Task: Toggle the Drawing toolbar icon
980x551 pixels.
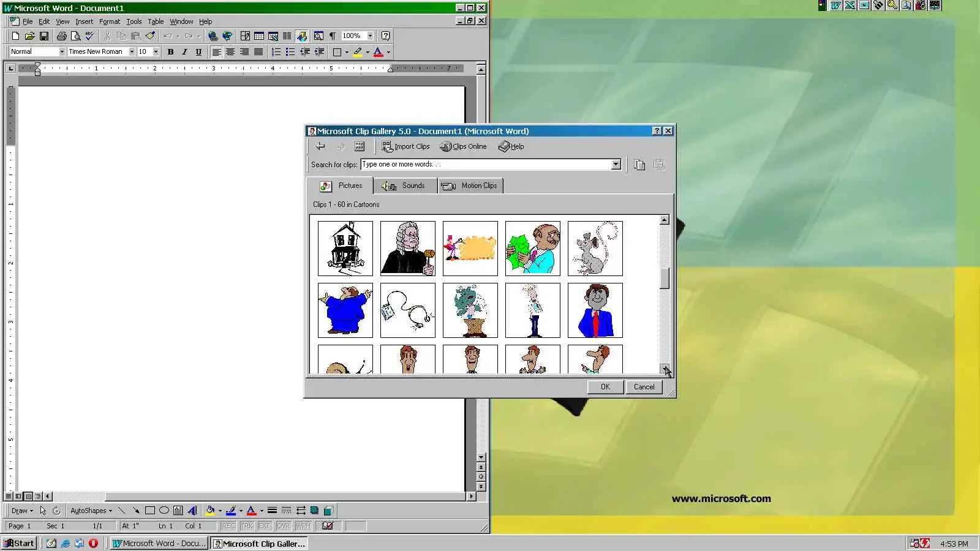Action: coord(301,36)
